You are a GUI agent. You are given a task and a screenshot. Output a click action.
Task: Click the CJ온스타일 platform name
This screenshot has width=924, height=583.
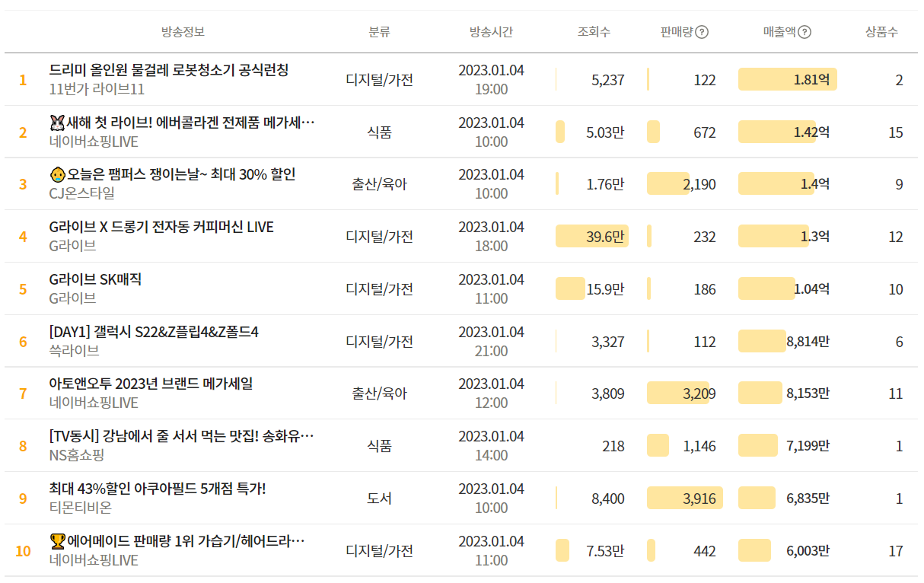(82, 193)
